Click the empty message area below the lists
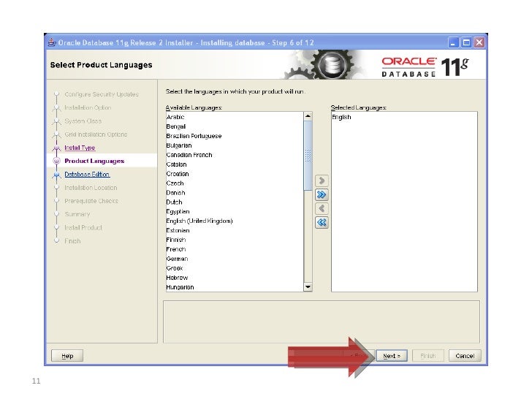 click(322, 322)
